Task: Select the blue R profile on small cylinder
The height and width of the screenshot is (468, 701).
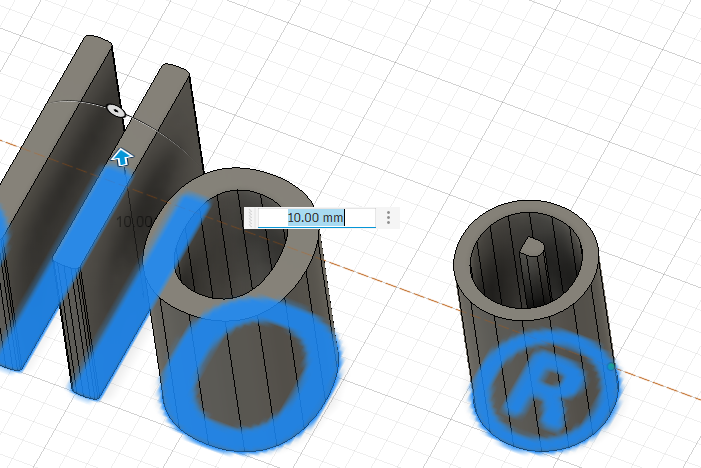Action: (542, 389)
